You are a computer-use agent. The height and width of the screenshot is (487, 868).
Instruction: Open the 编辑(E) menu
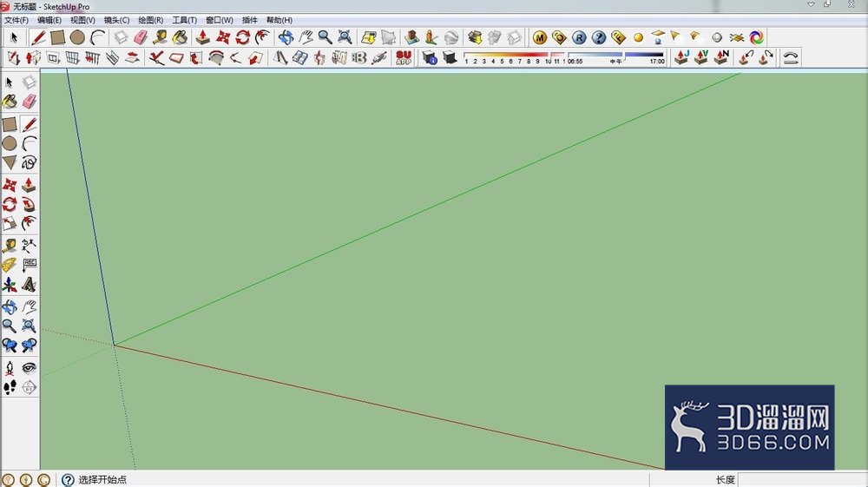(x=49, y=20)
